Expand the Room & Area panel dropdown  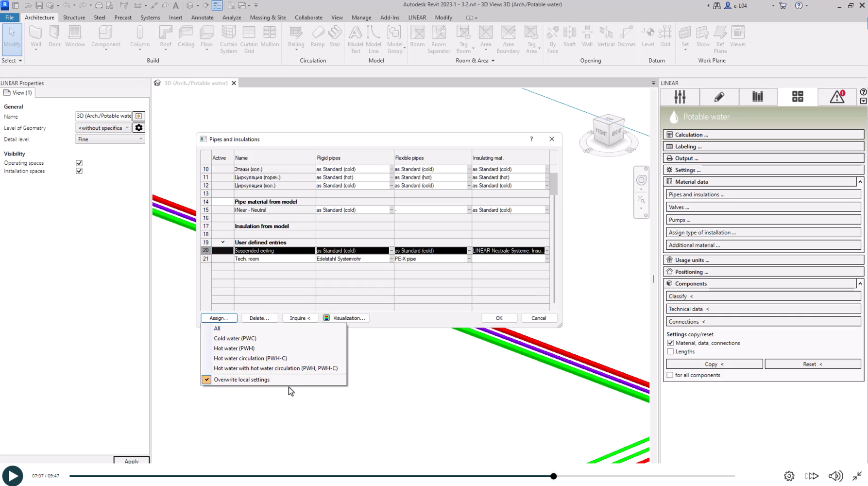click(x=493, y=61)
